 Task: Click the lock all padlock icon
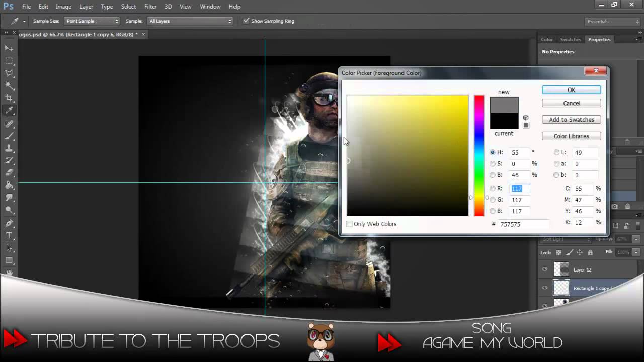590,252
